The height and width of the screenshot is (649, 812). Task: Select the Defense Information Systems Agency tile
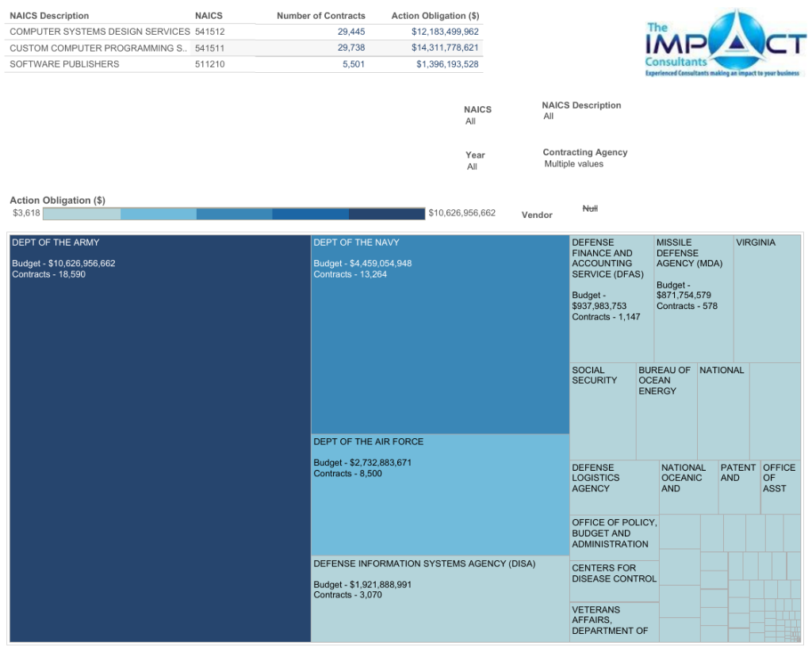[x=440, y=599]
